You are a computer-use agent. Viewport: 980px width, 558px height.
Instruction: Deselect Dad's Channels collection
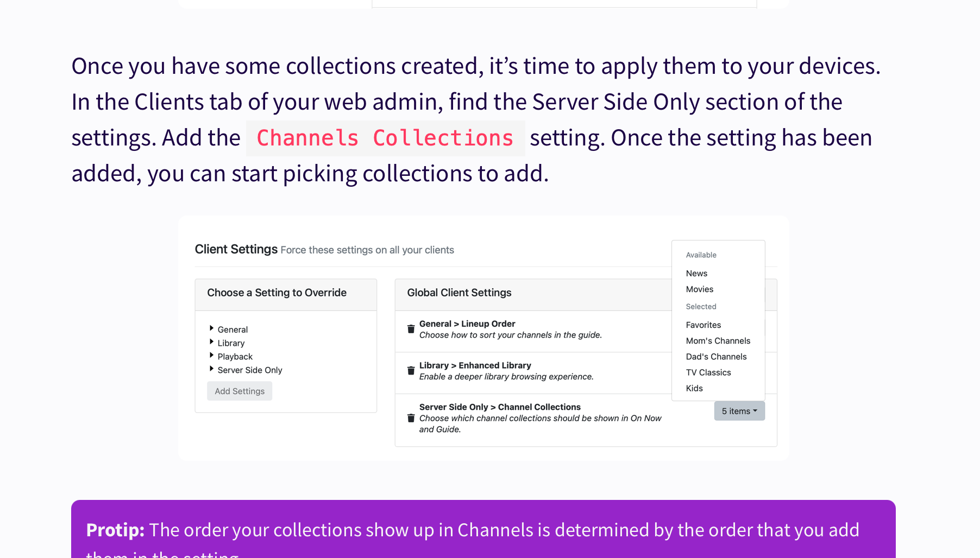716,357
